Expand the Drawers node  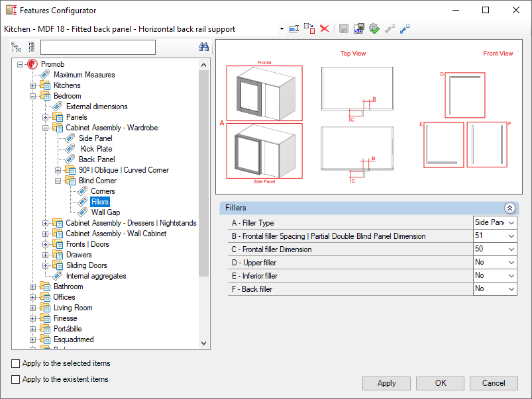click(x=46, y=255)
